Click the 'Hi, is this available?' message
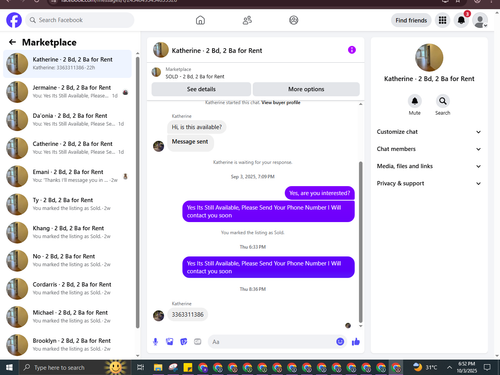Viewport: 500px width, 375px height. (x=196, y=127)
